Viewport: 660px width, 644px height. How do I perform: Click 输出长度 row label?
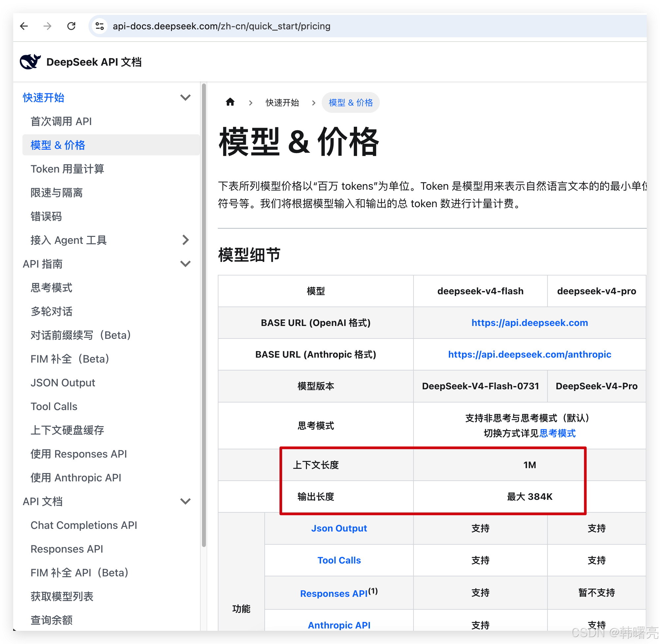coord(315,497)
